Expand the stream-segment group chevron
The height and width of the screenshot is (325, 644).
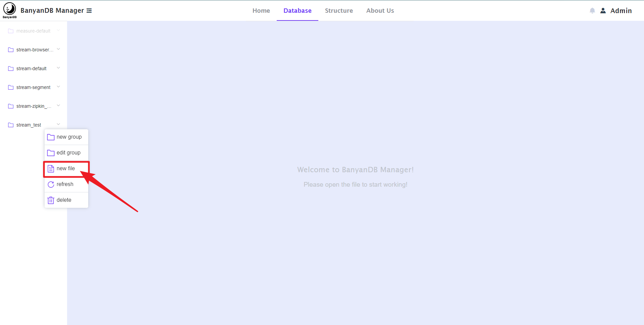click(58, 87)
